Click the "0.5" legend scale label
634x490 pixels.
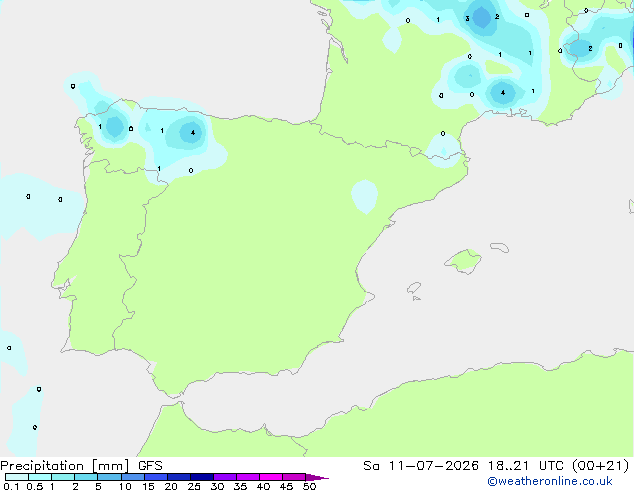click(35, 486)
